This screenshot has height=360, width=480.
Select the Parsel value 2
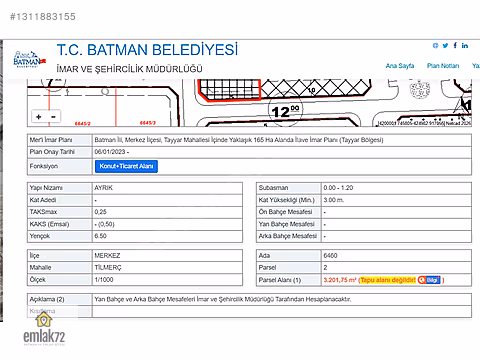pos(325,268)
